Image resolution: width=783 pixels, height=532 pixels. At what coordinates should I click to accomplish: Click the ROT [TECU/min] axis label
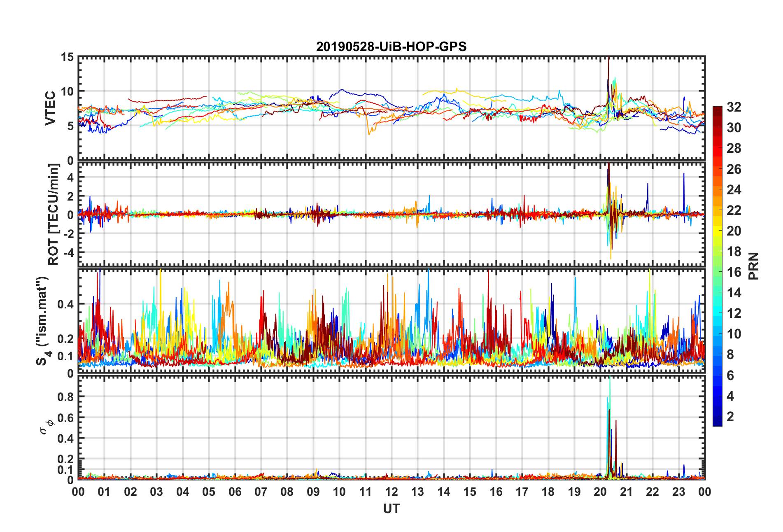(x=54, y=214)
